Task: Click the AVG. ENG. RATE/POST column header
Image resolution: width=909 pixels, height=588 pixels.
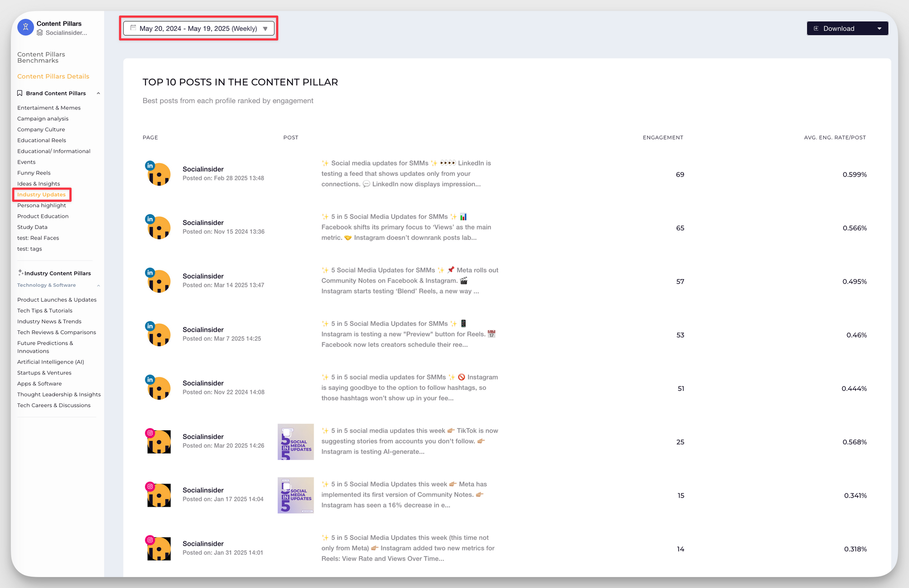Action: [835, 138]
